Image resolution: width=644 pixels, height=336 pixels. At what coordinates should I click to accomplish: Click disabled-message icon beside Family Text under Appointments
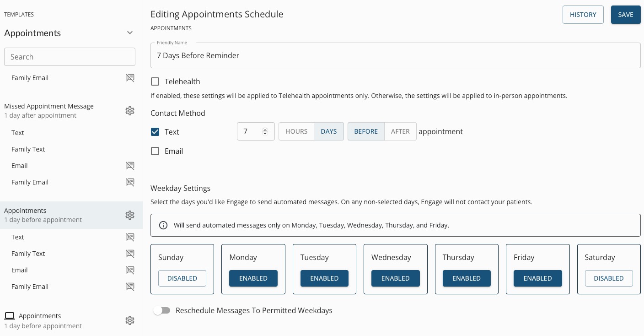pyautogui.click(x=130, y=254)
